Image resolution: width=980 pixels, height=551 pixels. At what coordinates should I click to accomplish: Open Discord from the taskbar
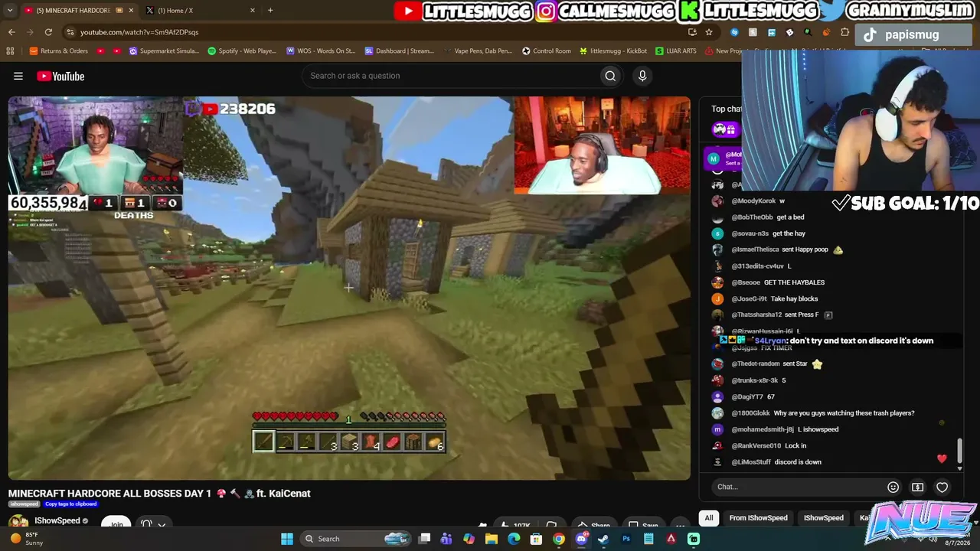pyautogui.click(x=581, y=539)
